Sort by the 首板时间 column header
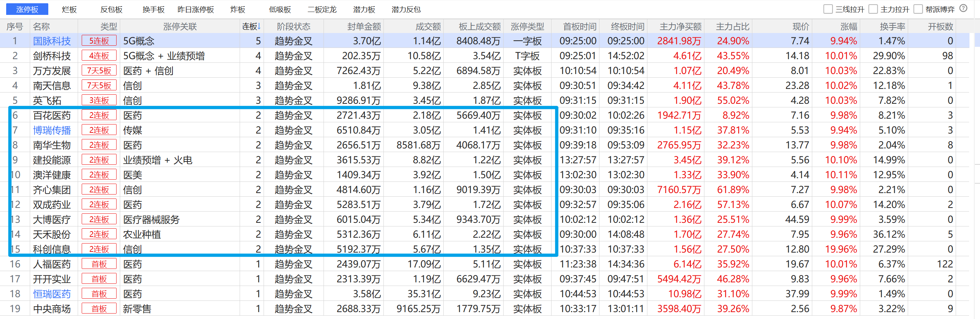 point(580,26)
